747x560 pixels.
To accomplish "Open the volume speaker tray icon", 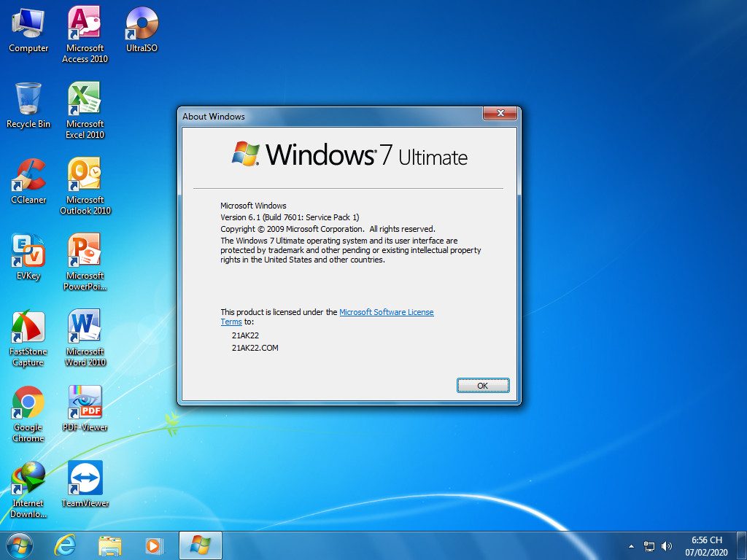I will (667, 546).
